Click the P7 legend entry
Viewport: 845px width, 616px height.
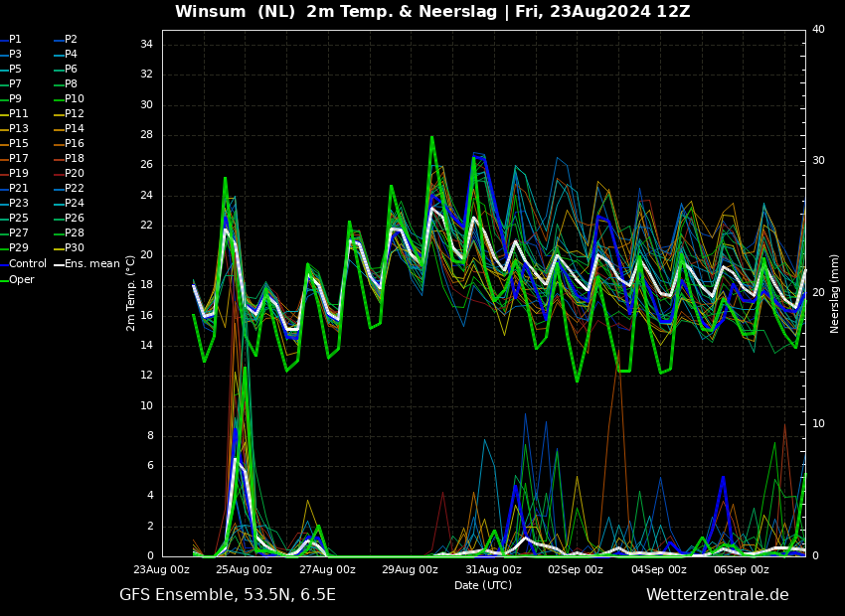pos(11,84)
